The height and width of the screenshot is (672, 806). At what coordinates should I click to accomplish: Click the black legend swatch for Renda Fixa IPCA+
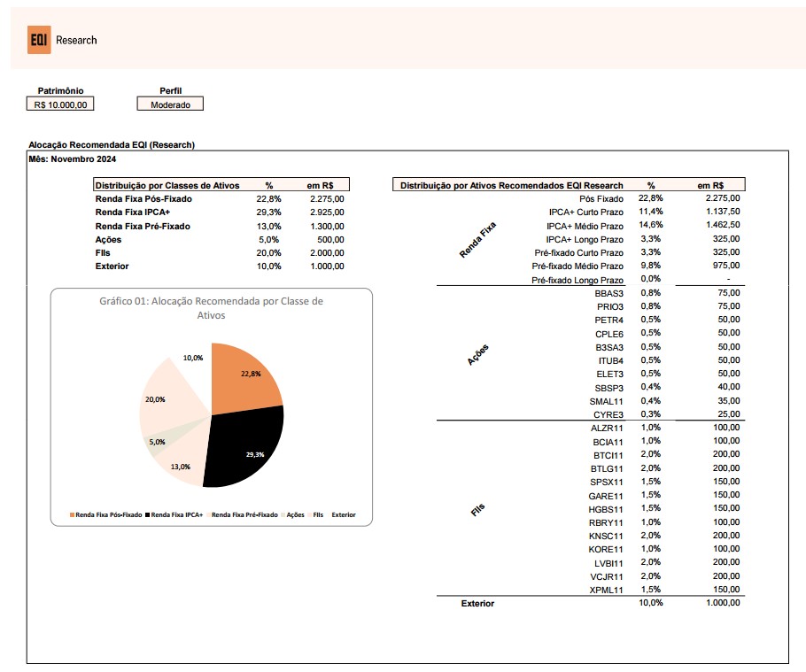click(148, 514)
